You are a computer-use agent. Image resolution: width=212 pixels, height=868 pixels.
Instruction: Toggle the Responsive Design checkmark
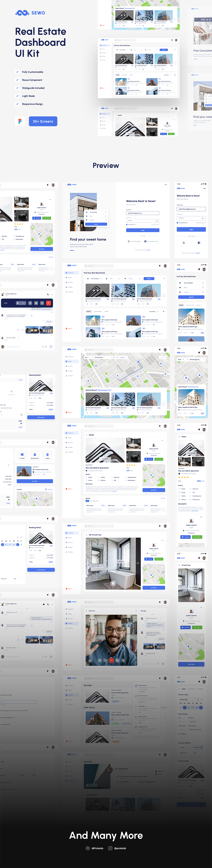[x=17, y=104]
